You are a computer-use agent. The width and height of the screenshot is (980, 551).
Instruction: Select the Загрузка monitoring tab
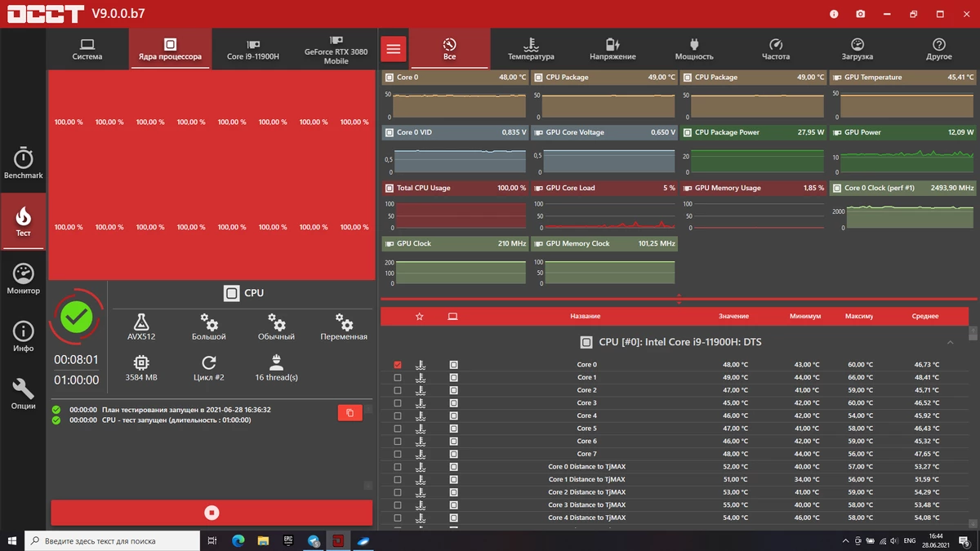click(x=857, y=49)
